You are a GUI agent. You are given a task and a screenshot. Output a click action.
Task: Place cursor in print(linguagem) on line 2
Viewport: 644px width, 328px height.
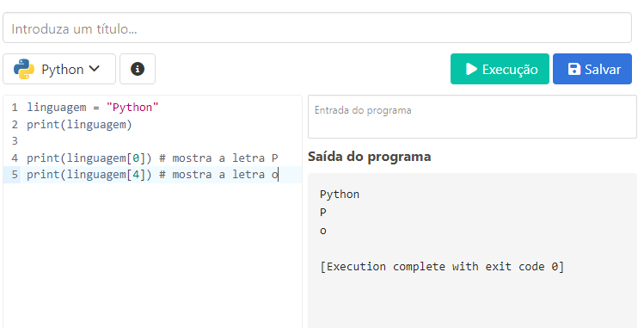pyautogui.click(x=79, y=125)
